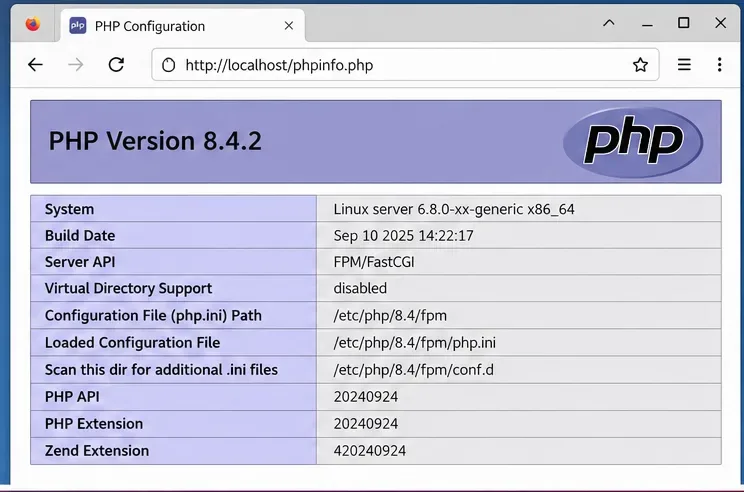Click the site information icon in address bar
The height and width of the screenshot is (492, 744).
point(168,65)
